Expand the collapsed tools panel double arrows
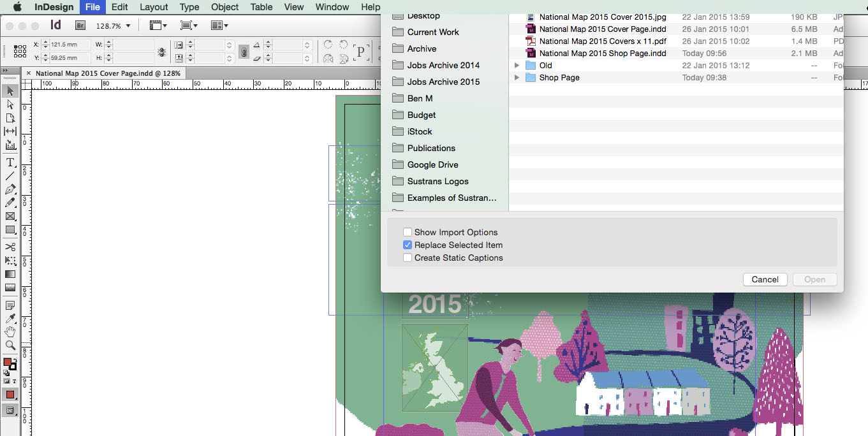 [5, 70]
